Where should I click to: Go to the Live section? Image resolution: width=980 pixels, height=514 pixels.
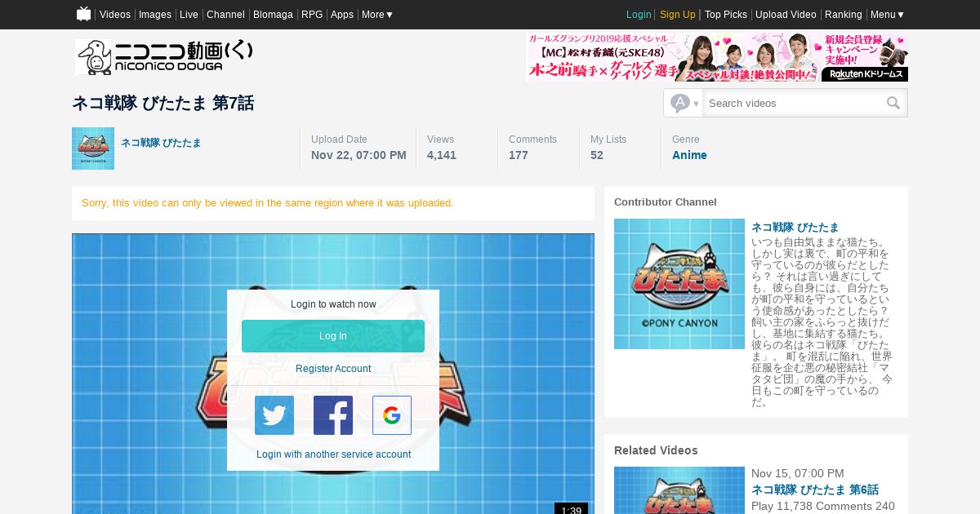coord(189,15)
